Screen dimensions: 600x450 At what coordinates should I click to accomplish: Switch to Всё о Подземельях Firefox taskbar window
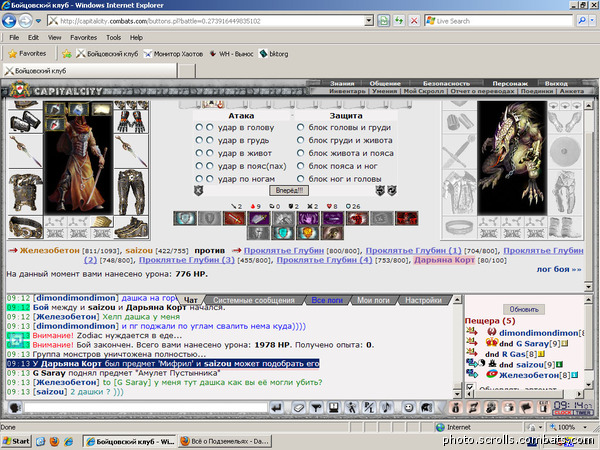click(x=225, y=441)
